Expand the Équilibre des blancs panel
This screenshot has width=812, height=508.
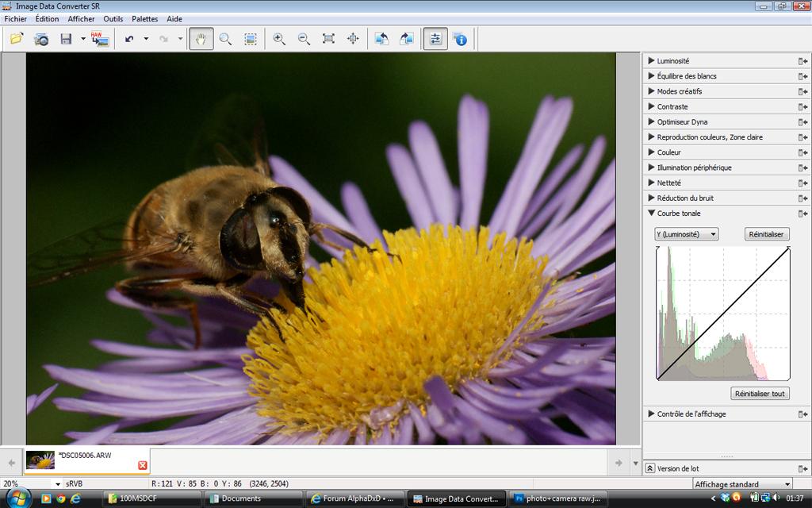[652, 75]
